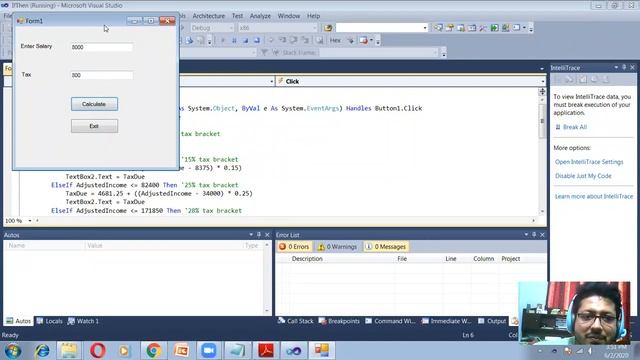
Task: Open the Autos panel window position menu
Action: click(x=251, y=235)
